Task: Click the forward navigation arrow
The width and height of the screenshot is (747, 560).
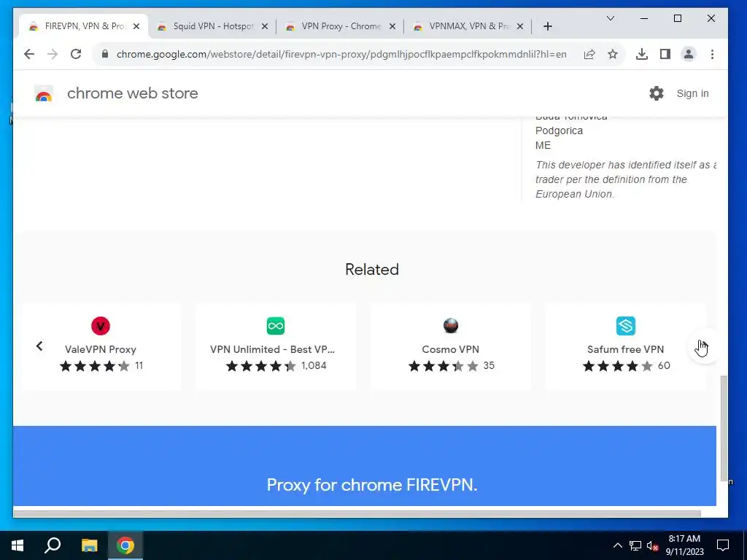Action: pyautogui.click(x=53, y=54)
